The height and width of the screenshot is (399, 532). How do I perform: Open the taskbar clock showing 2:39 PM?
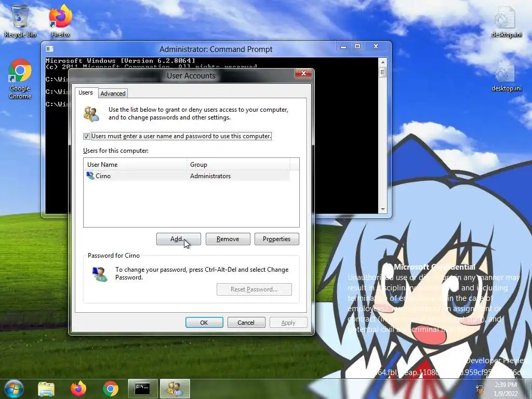506,389
